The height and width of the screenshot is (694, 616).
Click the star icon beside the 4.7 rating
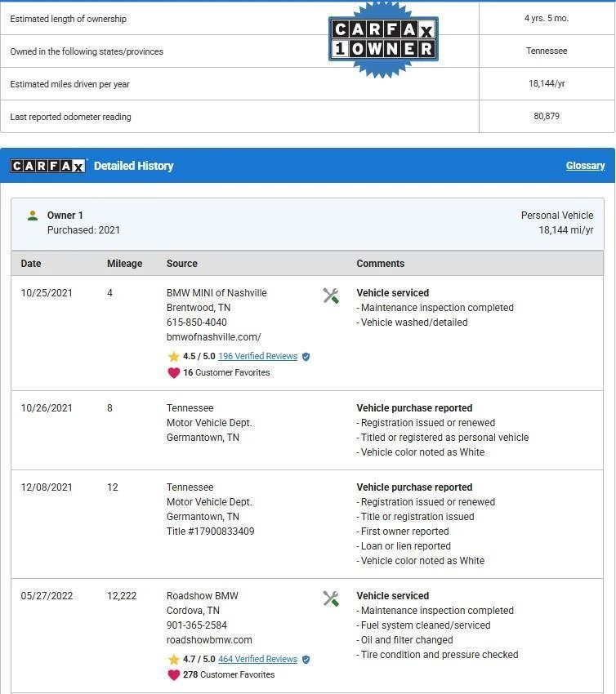173,660
